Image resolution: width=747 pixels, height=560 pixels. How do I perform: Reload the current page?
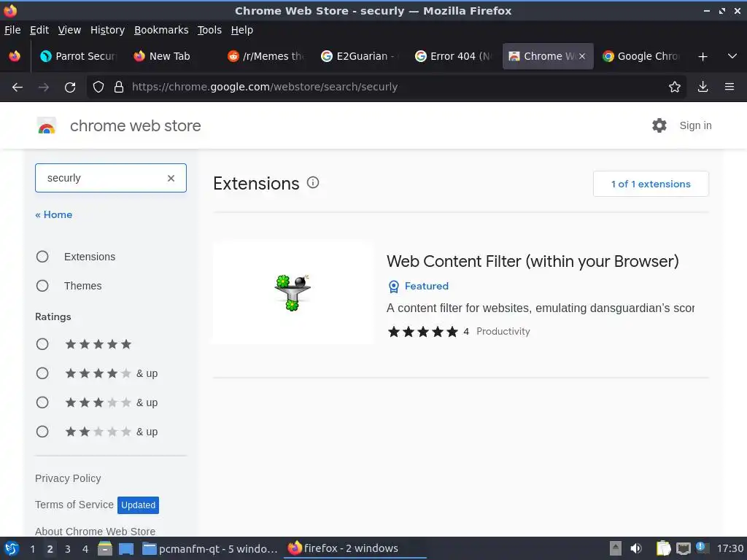click(70, 87)
